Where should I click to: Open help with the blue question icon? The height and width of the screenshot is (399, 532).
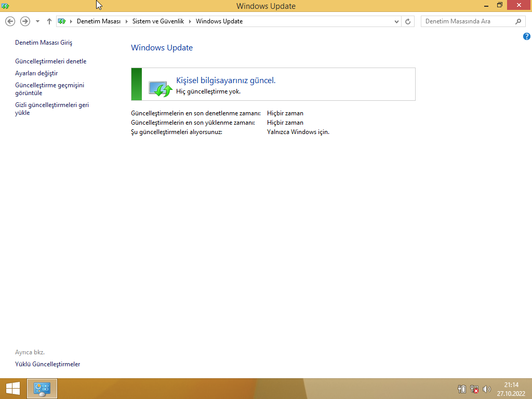(527, 36)
